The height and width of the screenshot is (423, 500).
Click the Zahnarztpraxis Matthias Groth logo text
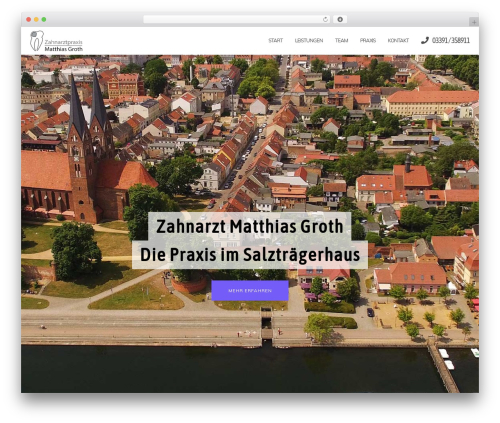[63, 46]
